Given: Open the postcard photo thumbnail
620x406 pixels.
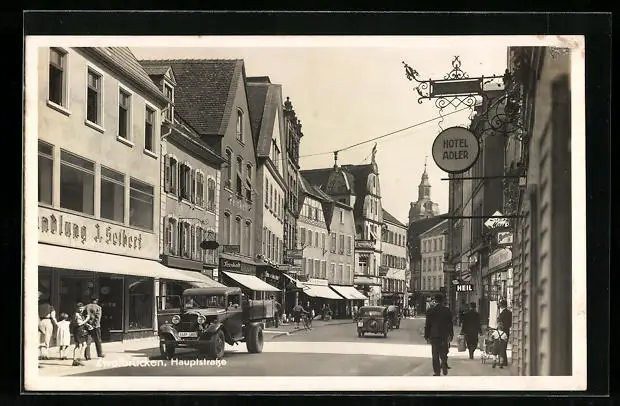Looking at the screenshot, I should (x=304, y=210).
